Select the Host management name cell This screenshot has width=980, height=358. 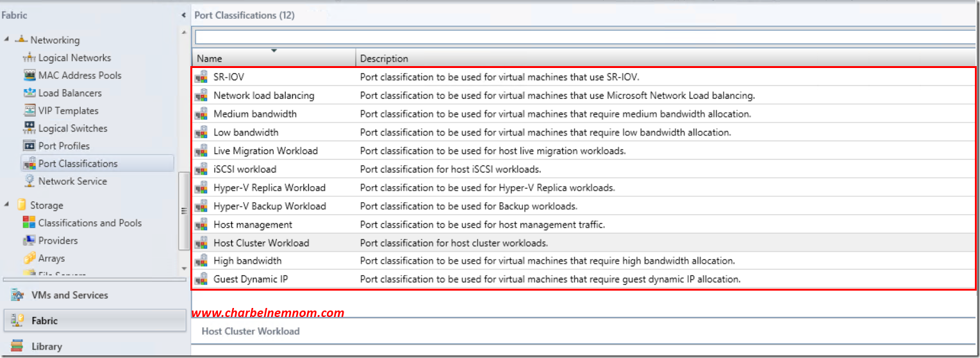coord(253,225)
